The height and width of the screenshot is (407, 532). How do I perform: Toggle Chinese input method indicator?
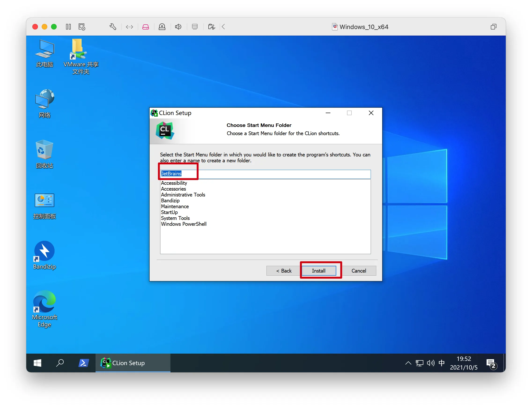(441, 363)
